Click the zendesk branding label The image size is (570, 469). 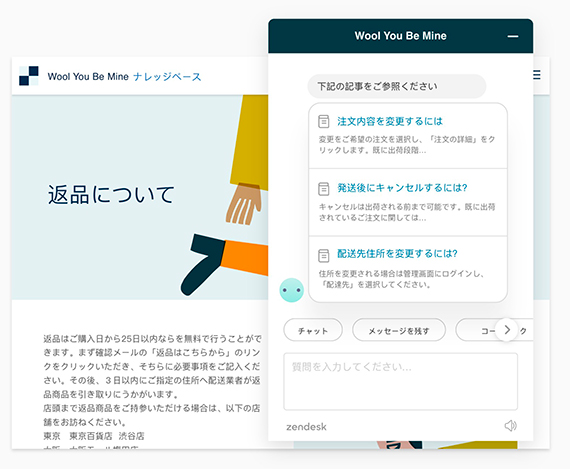306,426
